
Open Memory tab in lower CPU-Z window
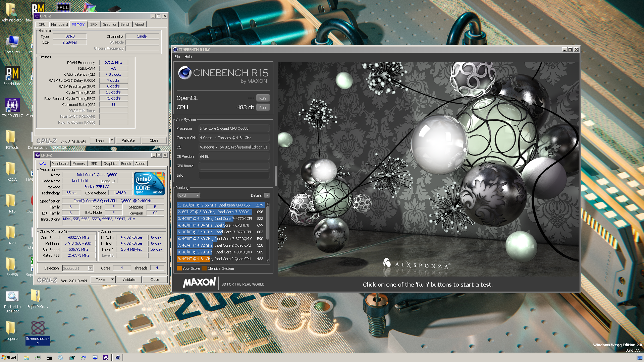coord(79,164)
